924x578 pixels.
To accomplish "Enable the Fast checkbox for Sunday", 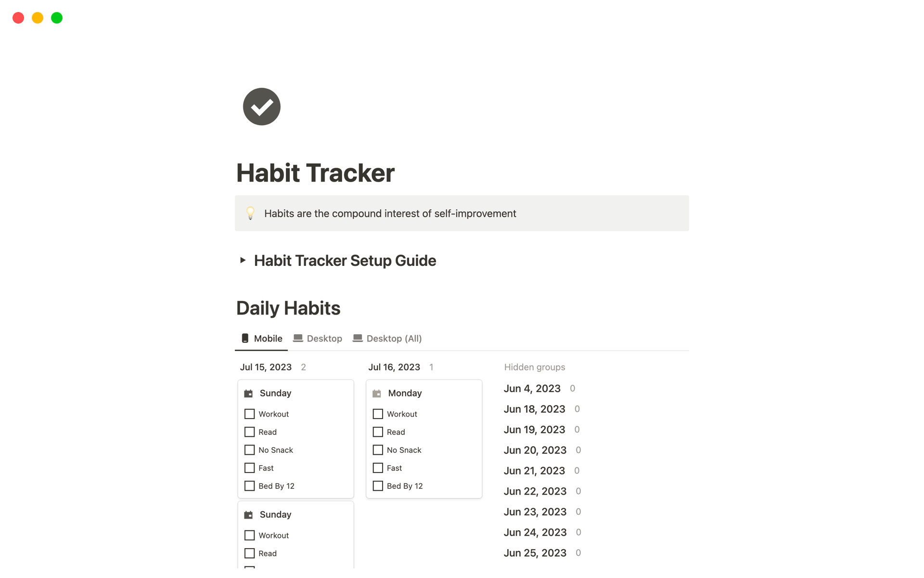I will point(249,468).
